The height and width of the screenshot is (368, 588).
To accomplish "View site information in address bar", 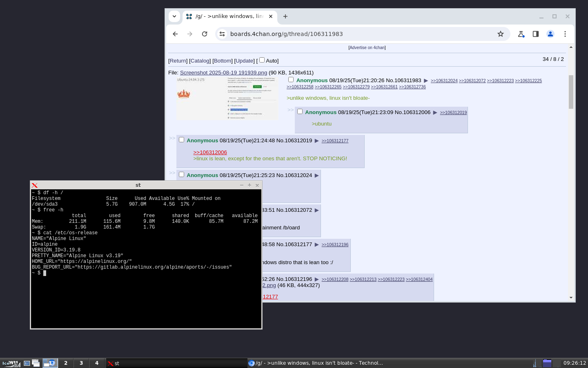I will [222, 34].
